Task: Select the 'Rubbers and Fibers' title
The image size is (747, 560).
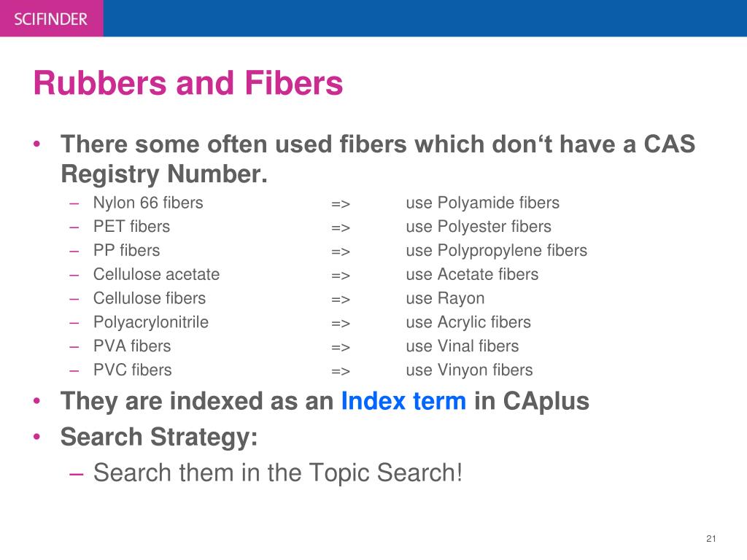Action: click(x=188, y=83)
